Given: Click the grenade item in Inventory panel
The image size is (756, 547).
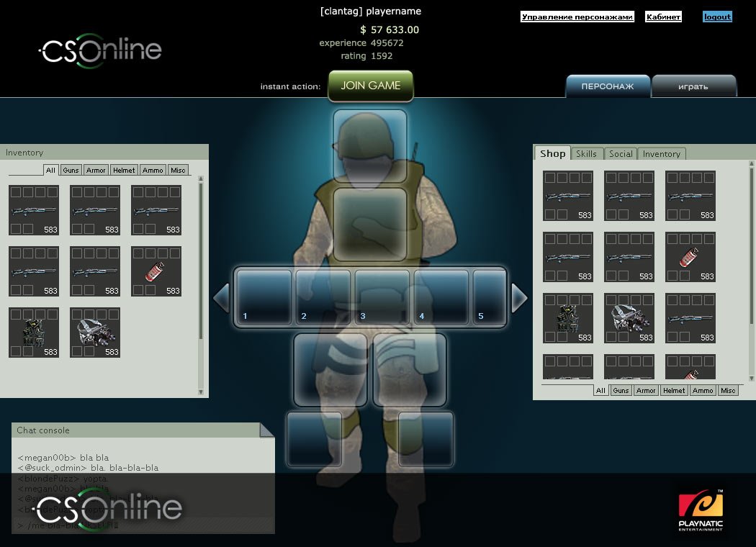Looking at the screenshot, I should pyautogui.click(x=156, y=271).
